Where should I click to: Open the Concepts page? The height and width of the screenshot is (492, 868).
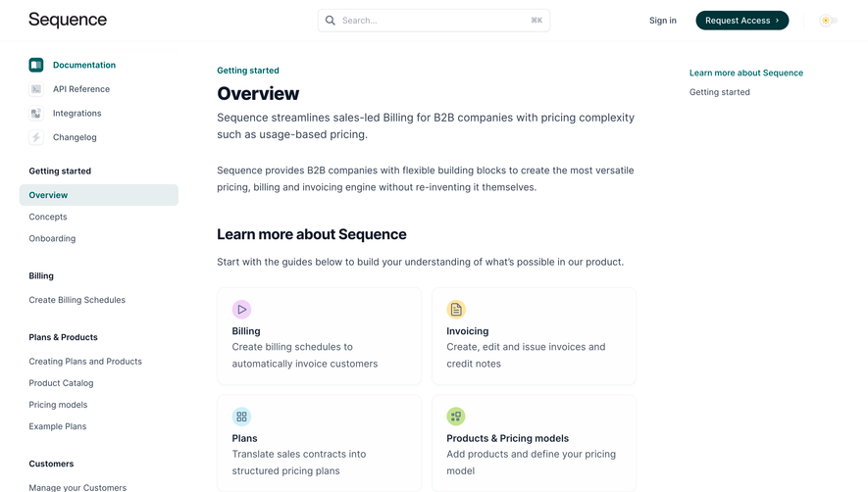point(48,217)
